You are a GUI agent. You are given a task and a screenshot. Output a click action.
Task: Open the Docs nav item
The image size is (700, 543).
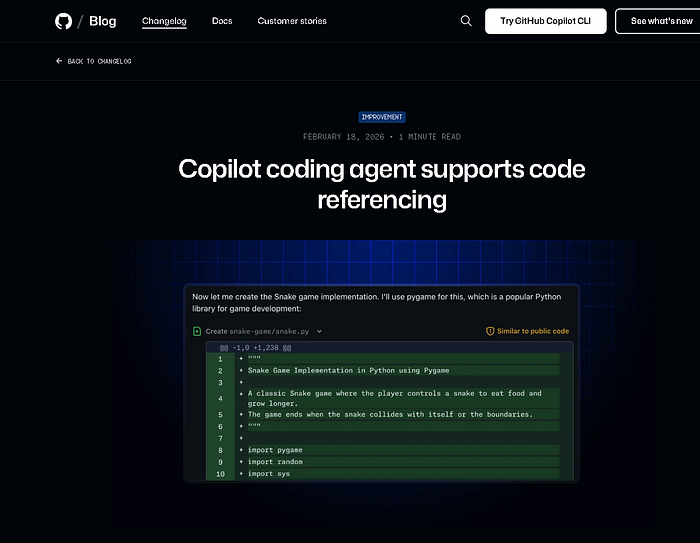(222, 21)
